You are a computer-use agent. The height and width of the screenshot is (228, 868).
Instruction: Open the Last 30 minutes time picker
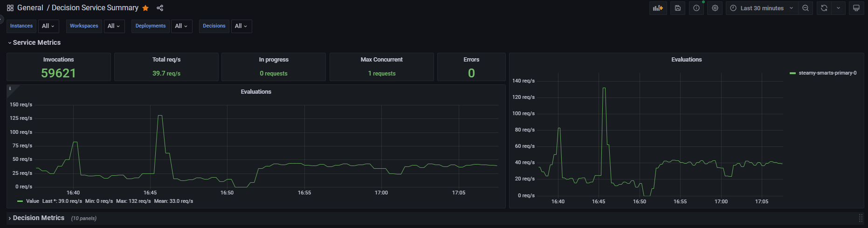coord(762,8)
